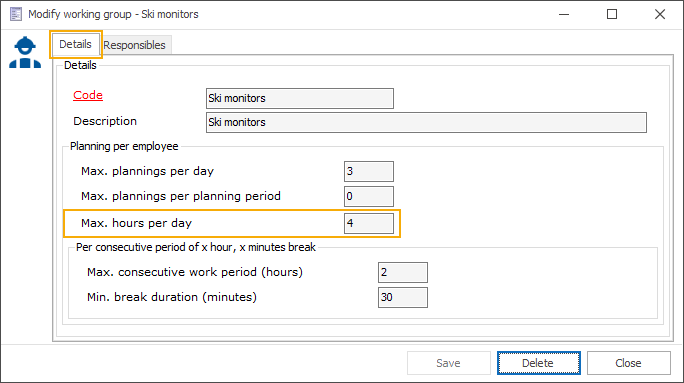This screenshot has width=684, height=383.
Task: Delete the Ski monitors working group
Action: (538, 363)
